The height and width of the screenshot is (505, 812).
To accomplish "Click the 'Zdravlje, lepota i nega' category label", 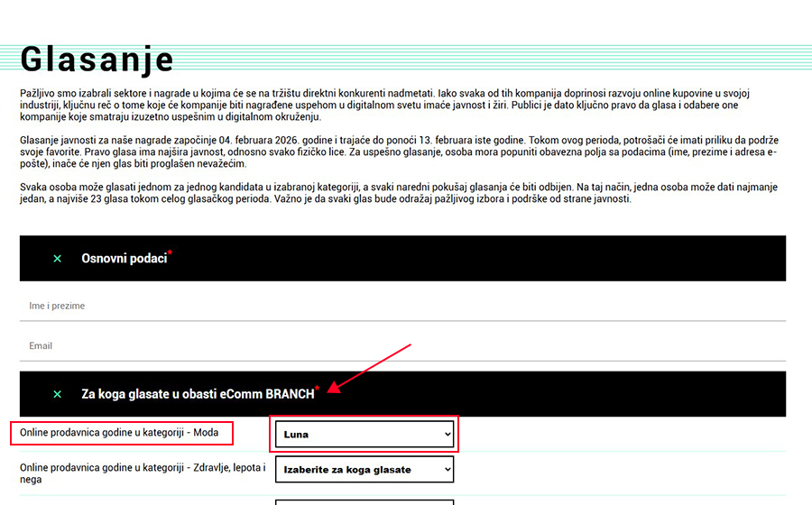I will point(143,473).
